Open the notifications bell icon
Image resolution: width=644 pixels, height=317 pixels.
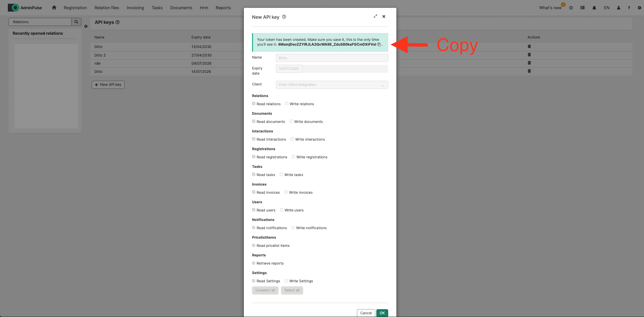594,8
